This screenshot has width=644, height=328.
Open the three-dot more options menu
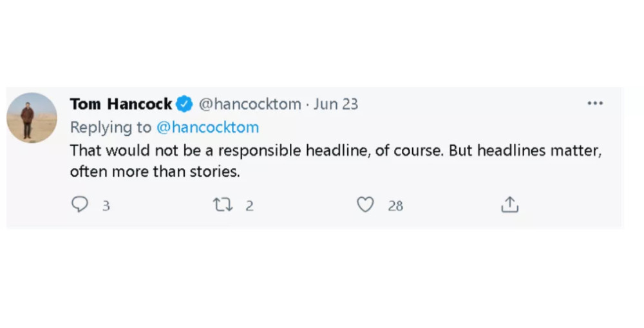coord(595,104)
